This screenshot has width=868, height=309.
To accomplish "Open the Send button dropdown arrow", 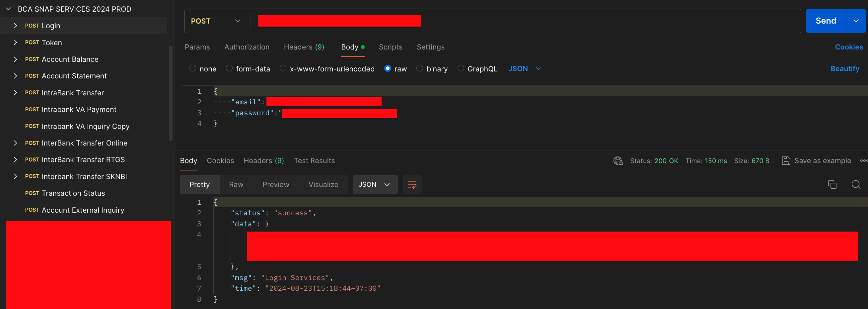I will 856,21.
